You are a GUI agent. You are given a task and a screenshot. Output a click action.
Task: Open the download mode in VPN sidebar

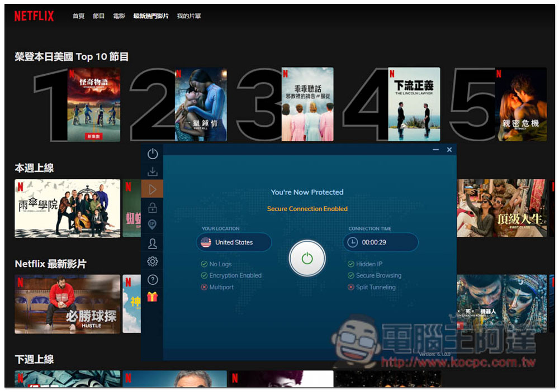click(152, 172)
